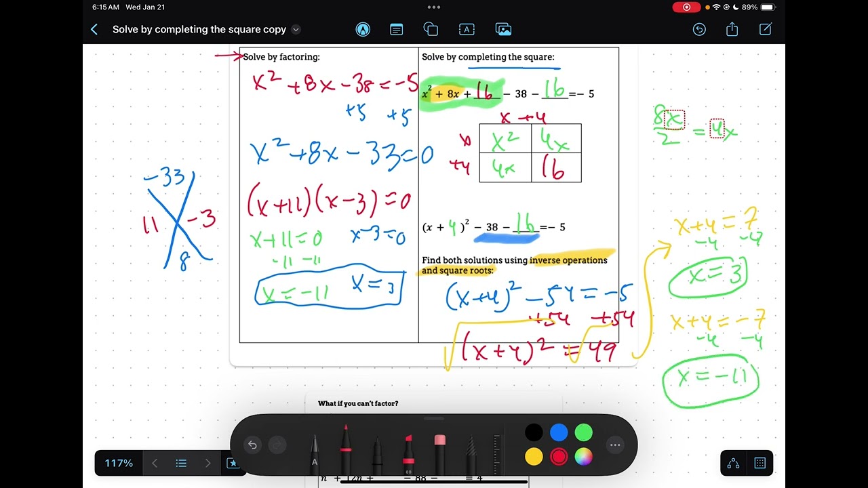This screenshot has height=488, width=868.
Task: Open document title dropdown arrow
Action: tap(296, 29)
